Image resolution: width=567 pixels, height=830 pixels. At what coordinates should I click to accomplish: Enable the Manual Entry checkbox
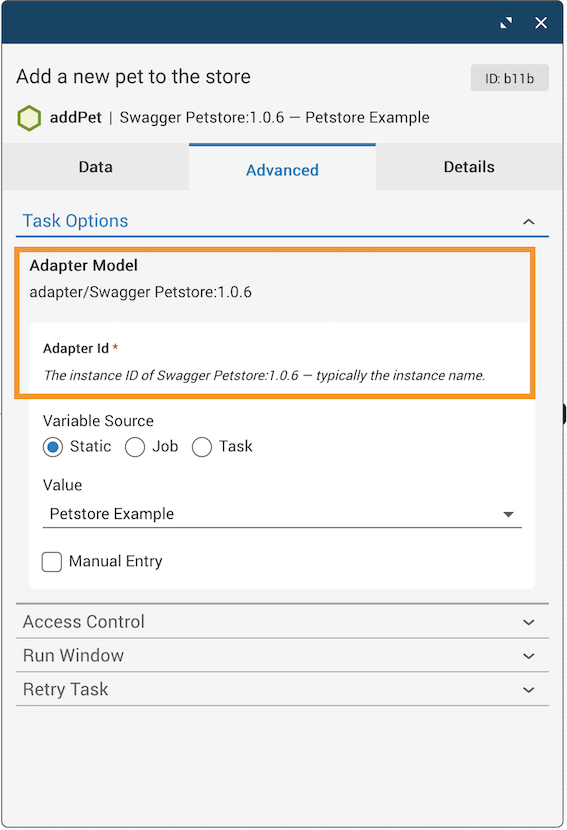52,562
